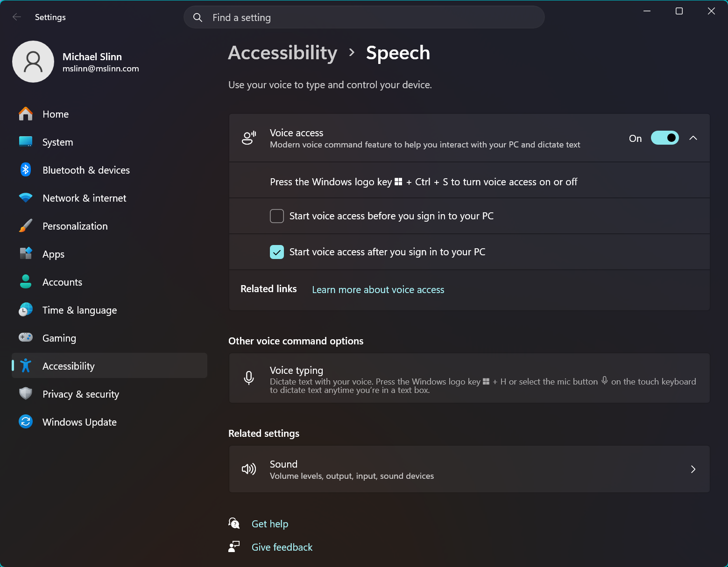Image resolution: width=728 pixels, height=567 pixels.
Task: Open Bluetooth & devices via its icon
Action: [x=26, y=170]
